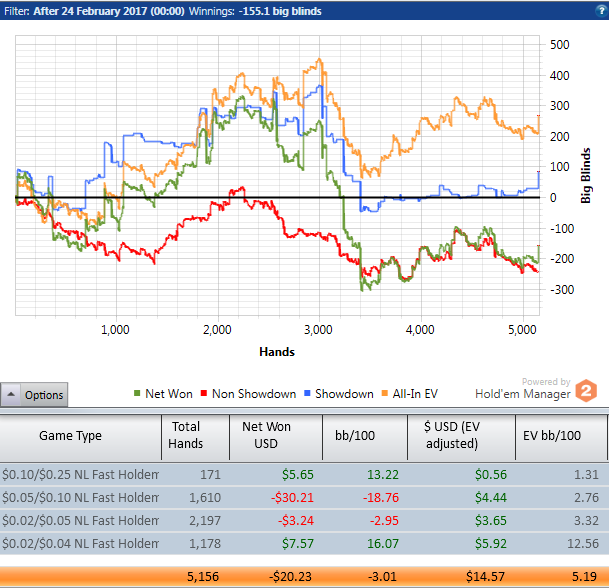Screen dimensions: 609x588
Task: Select the $0.02/$0.04 NL Fast Holdem row
Action: tap(304, 543)
